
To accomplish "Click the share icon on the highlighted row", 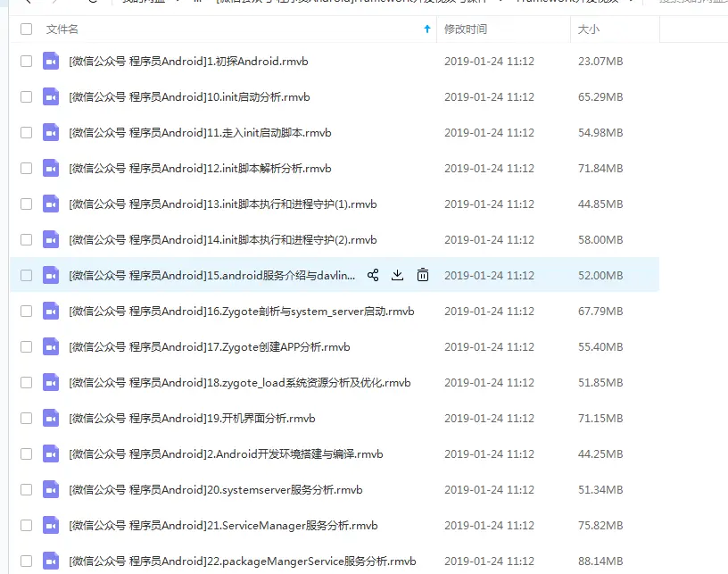I will pos(373,275).
